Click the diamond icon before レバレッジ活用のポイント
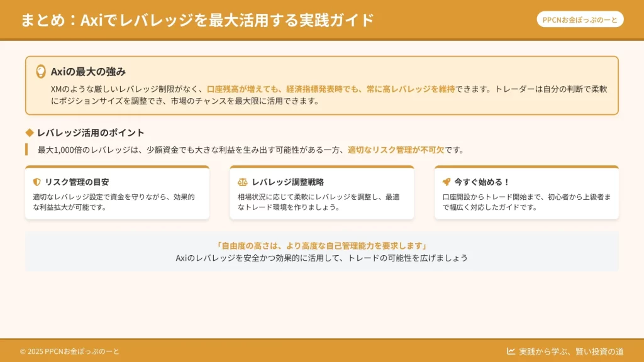 (x=30, y=133)
